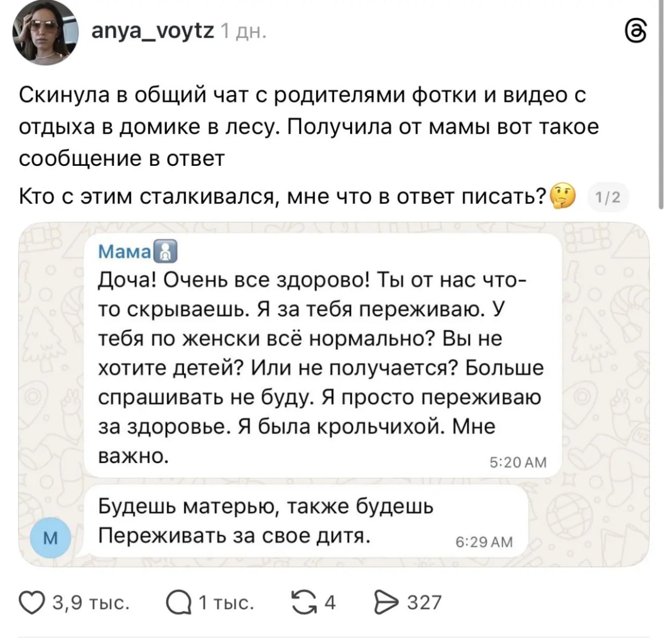
Task: Open comments via the speech bubble icon
Action: pyautogui.click(x=178, y=603)
